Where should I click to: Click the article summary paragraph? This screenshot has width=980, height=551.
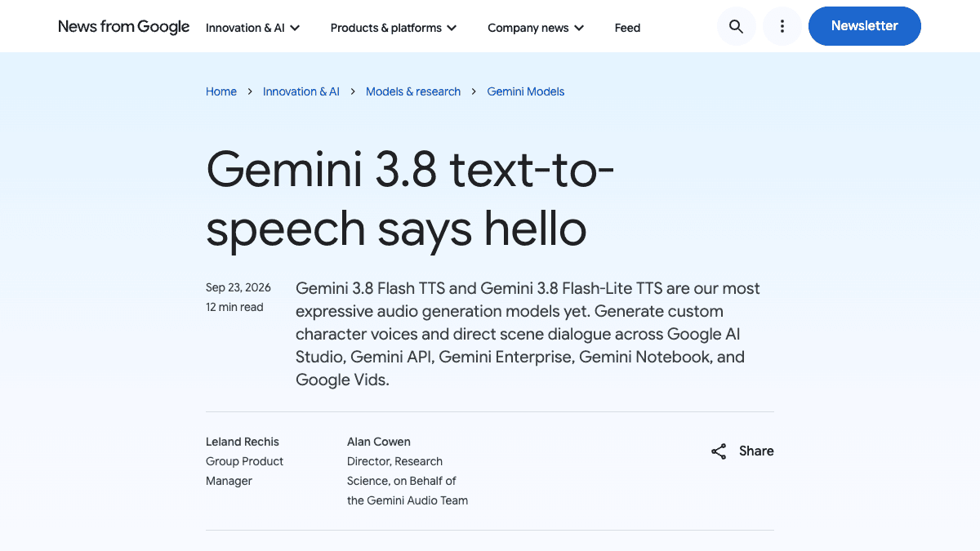tap(528, 334)
